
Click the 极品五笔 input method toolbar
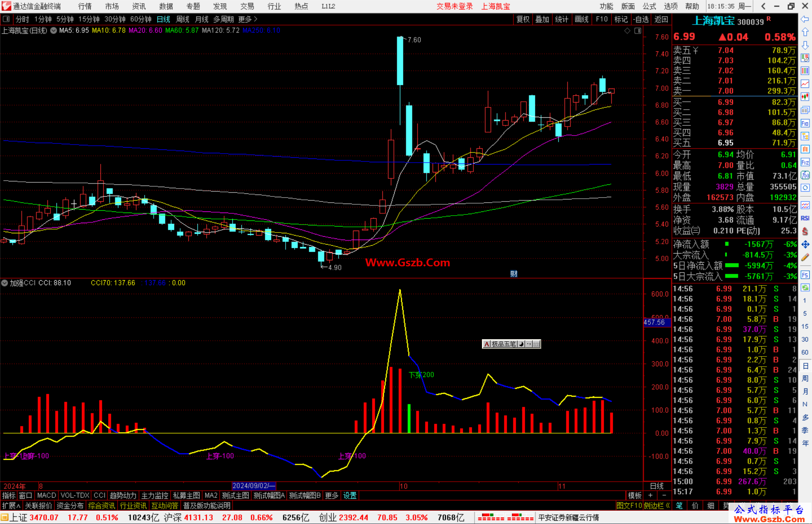[x=511, y=344]
